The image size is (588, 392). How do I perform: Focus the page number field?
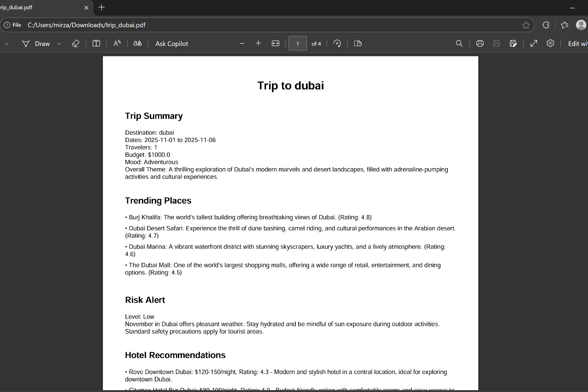[298, 44]
